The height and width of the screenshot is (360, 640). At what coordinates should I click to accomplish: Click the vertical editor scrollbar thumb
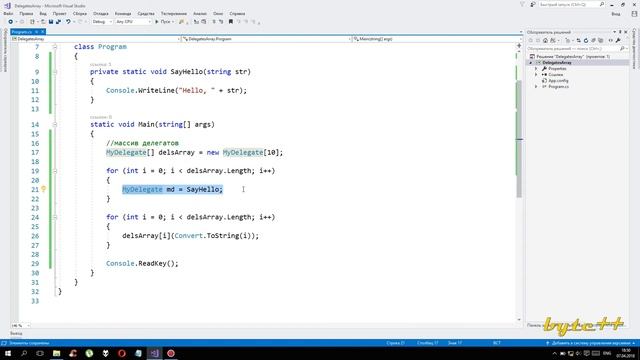519,139
